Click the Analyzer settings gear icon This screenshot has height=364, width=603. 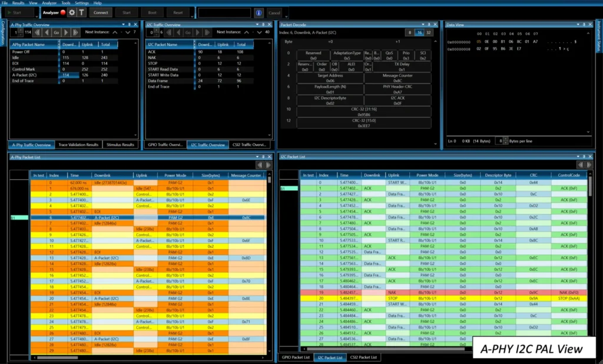(72, 12)
